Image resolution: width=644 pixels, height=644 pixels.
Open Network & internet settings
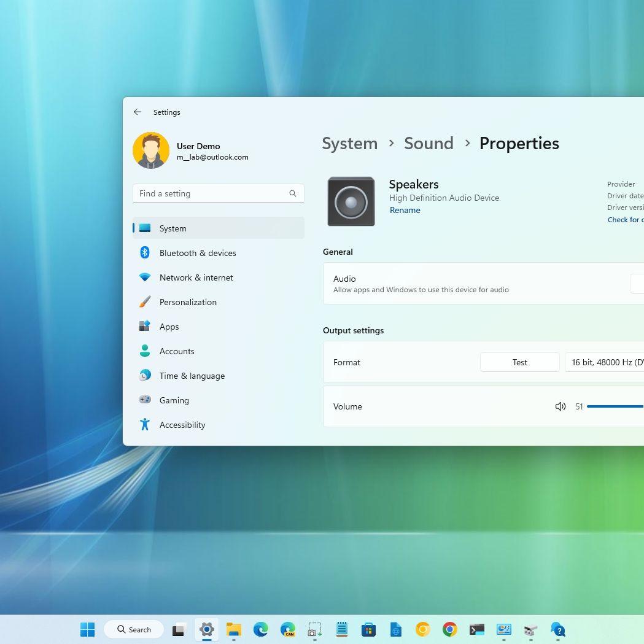tap(196, 277)
